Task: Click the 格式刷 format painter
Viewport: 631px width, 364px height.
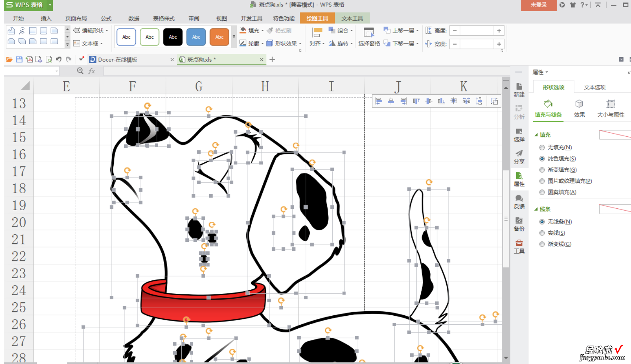Action: coord(279,30)
